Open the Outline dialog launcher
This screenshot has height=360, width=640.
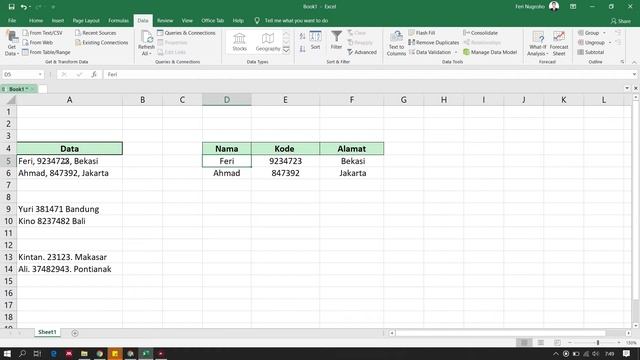(622, 62)
